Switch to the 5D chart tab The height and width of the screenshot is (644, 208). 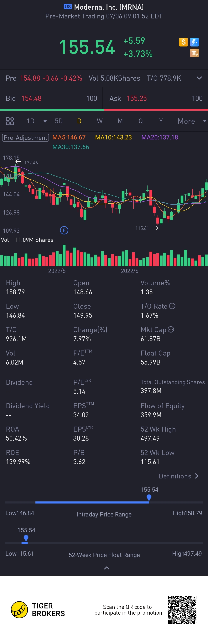[x=59, y=121]
